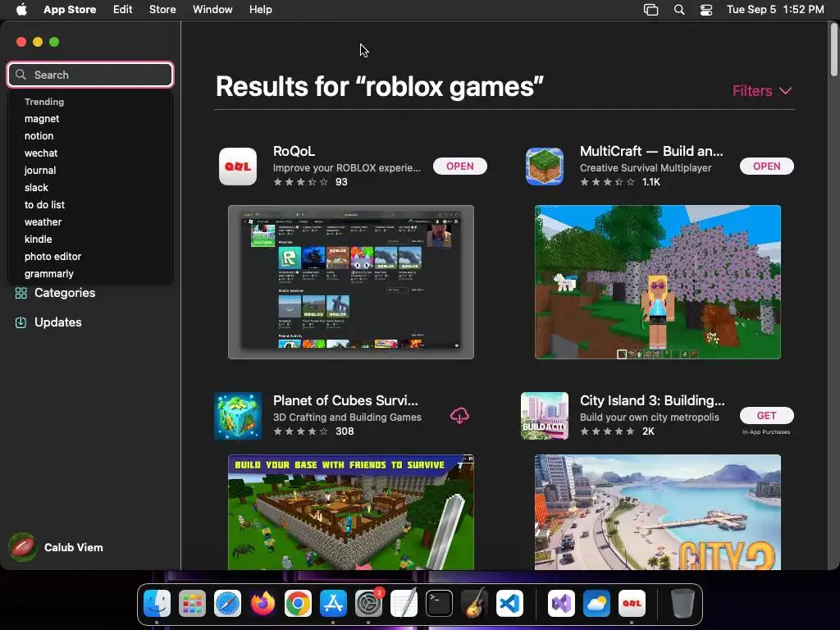Select trending search "magnet"

[42, 119]
